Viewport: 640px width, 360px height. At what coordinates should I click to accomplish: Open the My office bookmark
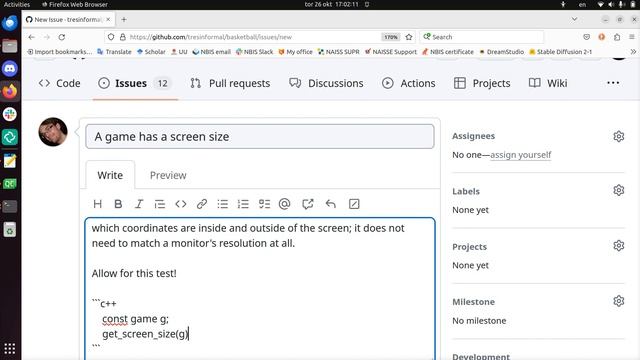[296, 52]
